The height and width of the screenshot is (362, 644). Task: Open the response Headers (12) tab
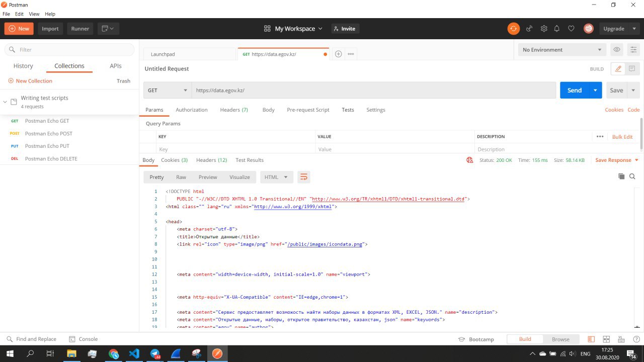(x=211, y=160)
